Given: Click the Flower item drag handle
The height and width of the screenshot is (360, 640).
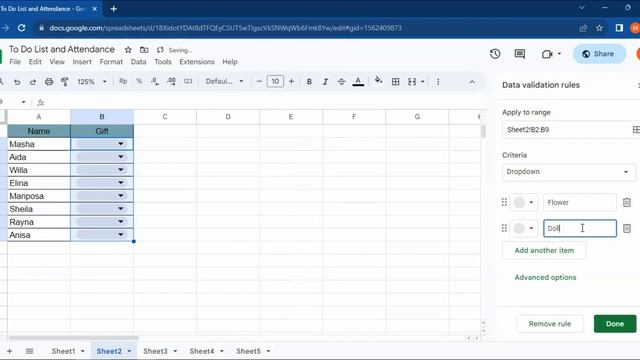Looking at the screenshot, I should 504,202.
